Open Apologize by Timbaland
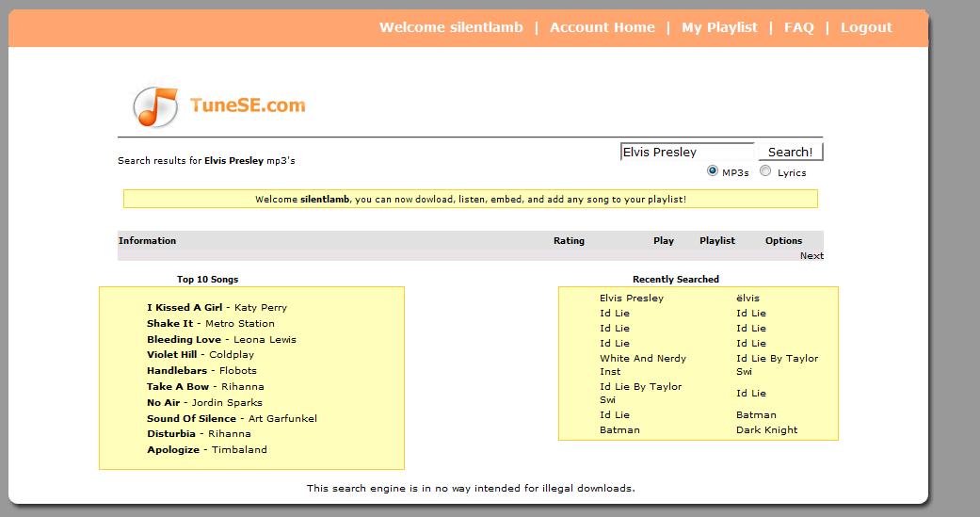Viewport: 980px width, 517px height. click(x=207, y=449)
